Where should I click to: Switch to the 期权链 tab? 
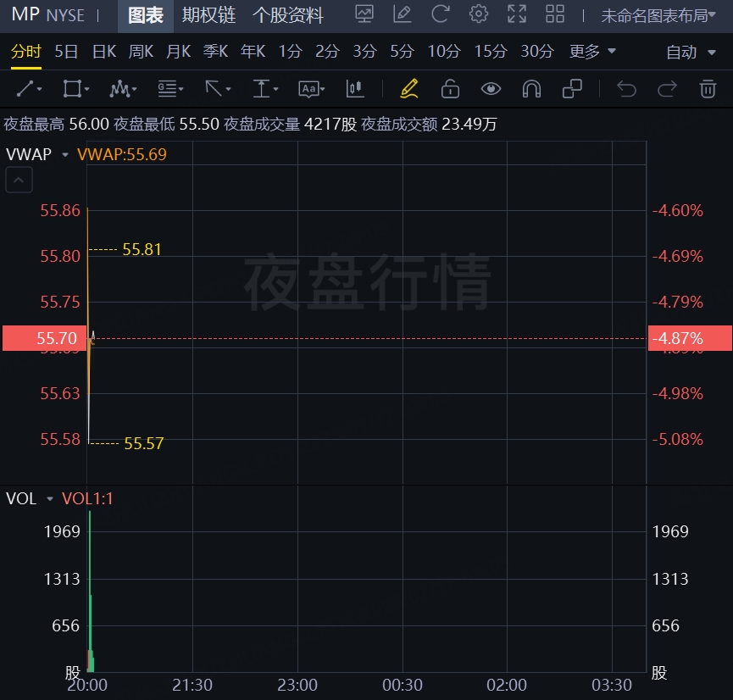(208, 15)
